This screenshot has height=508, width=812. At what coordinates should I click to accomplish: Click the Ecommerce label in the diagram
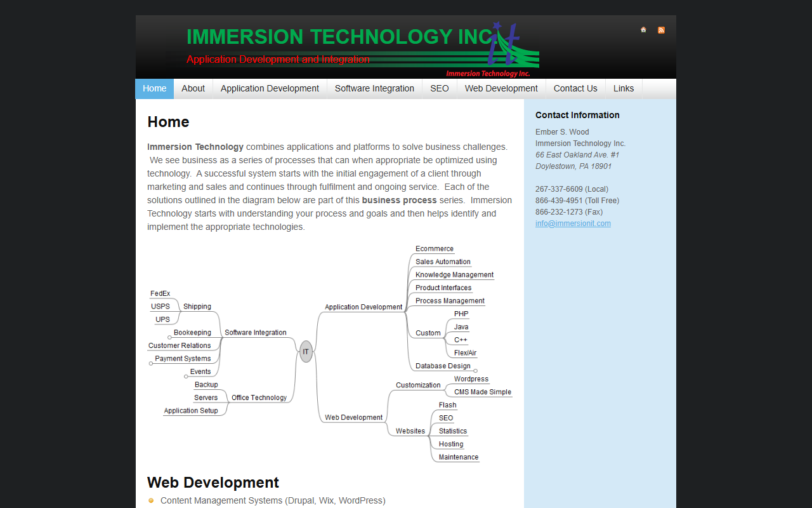click(435, 249)
